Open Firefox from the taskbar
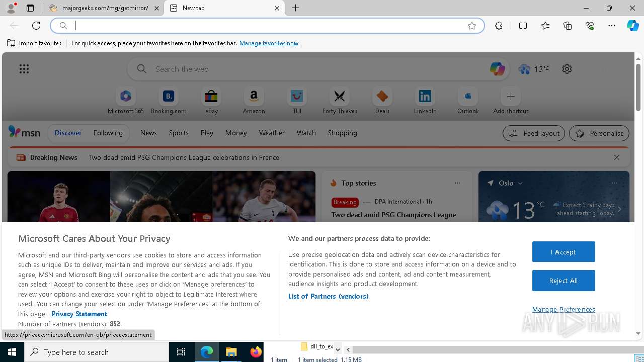Image resolution: width=644 pixels, height=362 pixels. coord(256,352)
